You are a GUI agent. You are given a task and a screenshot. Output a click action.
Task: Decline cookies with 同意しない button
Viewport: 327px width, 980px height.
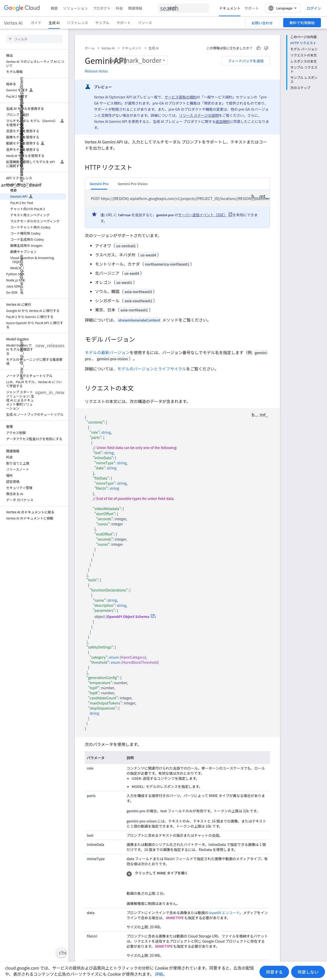coord(308,972)
